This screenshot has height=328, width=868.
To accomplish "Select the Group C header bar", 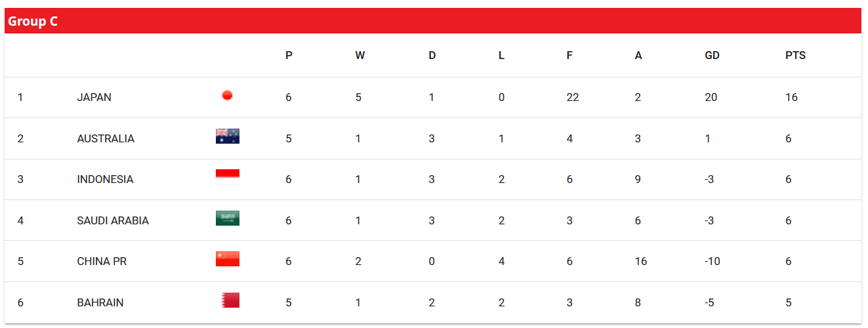I will click(433, 21).
